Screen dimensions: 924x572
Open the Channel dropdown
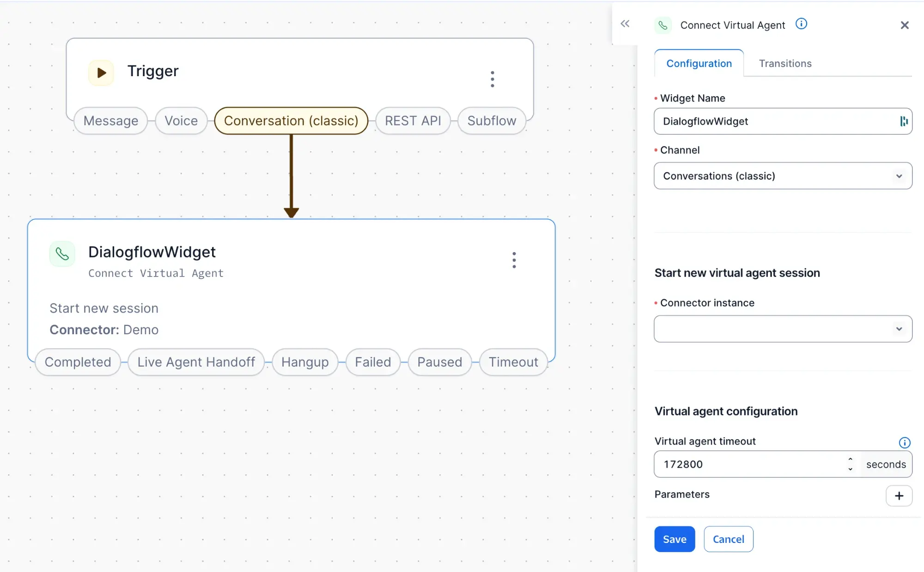[x=783, y=175]
